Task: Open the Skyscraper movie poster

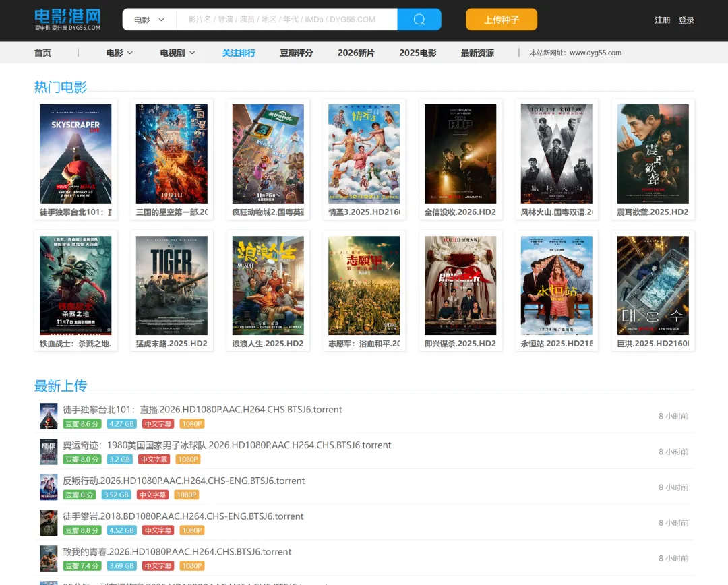Action: pos(75,154)
